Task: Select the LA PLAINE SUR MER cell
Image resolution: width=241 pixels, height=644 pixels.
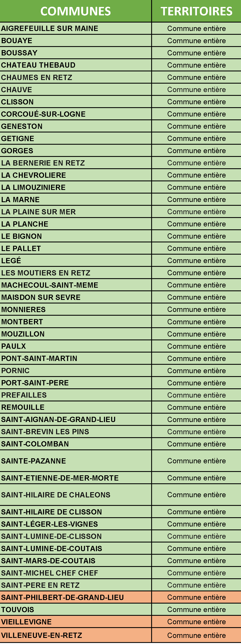Action: click(39, 212)
